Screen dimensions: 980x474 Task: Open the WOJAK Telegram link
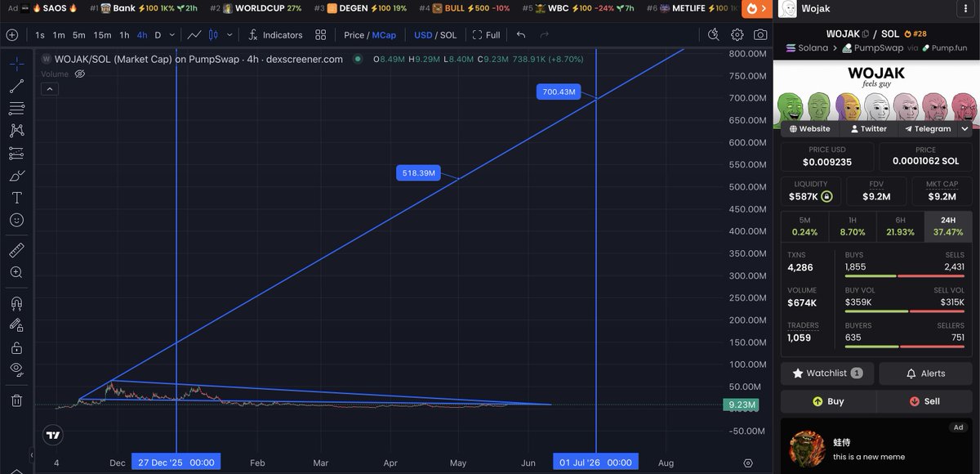tap(926, 128)
